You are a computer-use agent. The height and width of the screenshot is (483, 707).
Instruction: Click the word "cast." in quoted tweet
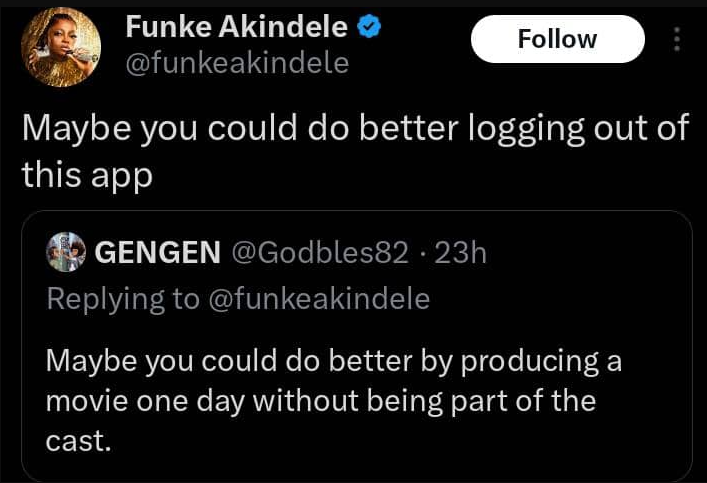pyautogui.click(x=78, y=441)
